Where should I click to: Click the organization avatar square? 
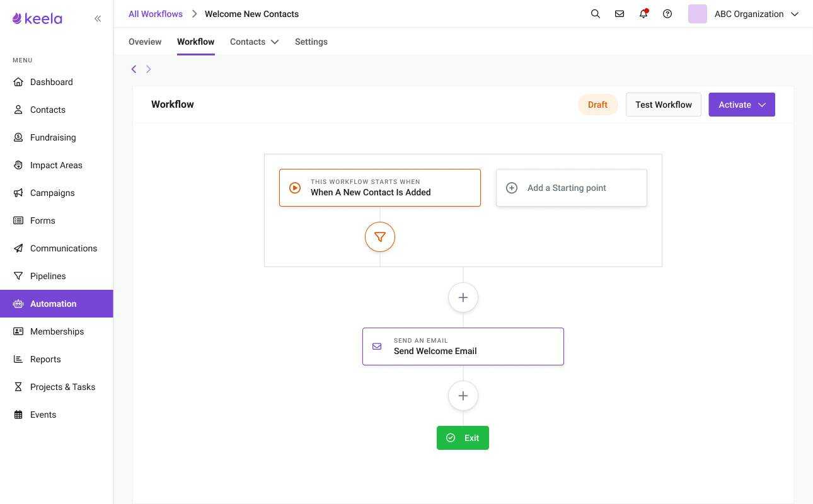pyautogui.click(x=698, y=14)
